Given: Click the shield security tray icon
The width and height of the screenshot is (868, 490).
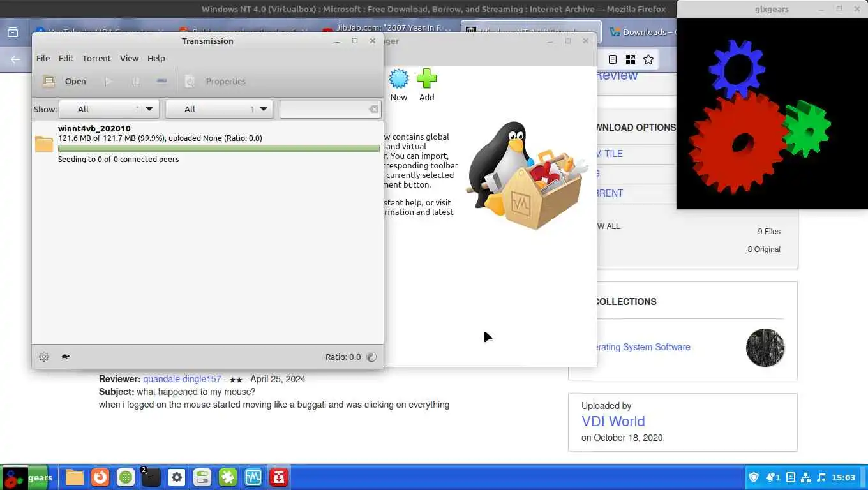Looking at the screenshot, I should (754, 477).
